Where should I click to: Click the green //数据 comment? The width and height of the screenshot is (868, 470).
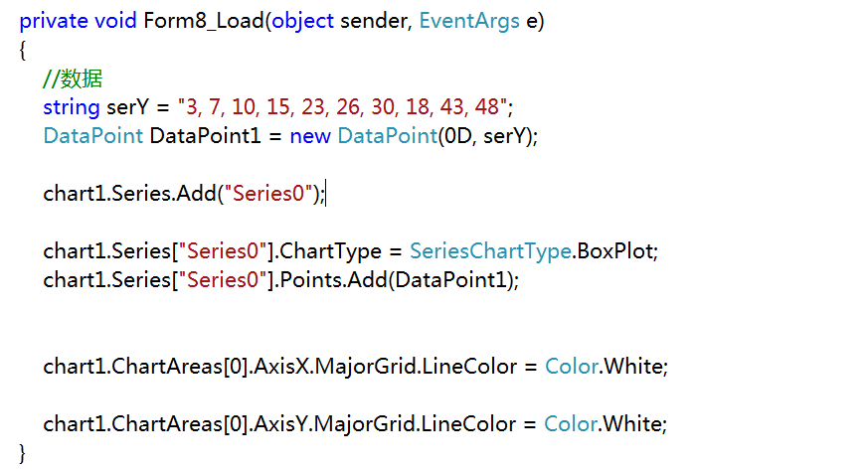pyautogui.click(x=73, y=78)
